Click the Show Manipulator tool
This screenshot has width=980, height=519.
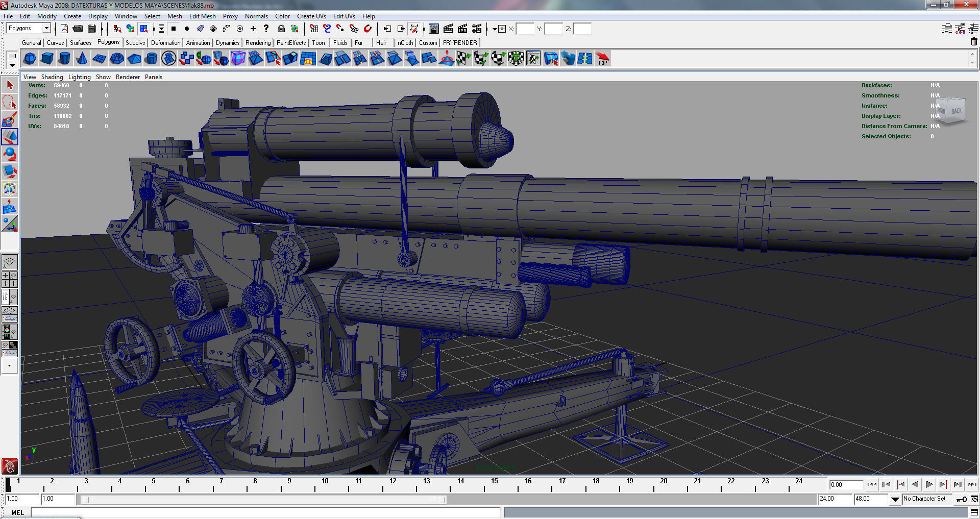coord(10,224)
